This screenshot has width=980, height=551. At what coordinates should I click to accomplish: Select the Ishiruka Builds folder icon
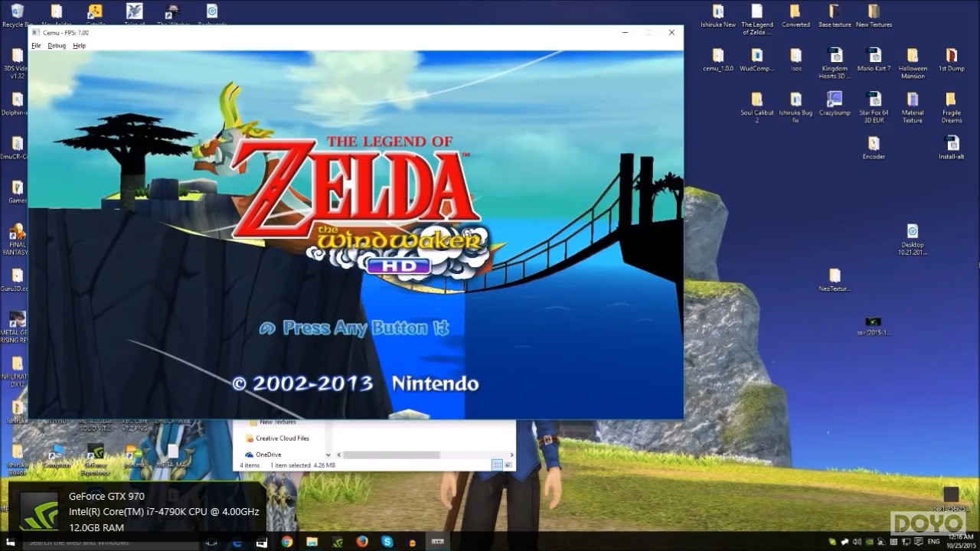(x=17, y=458)
